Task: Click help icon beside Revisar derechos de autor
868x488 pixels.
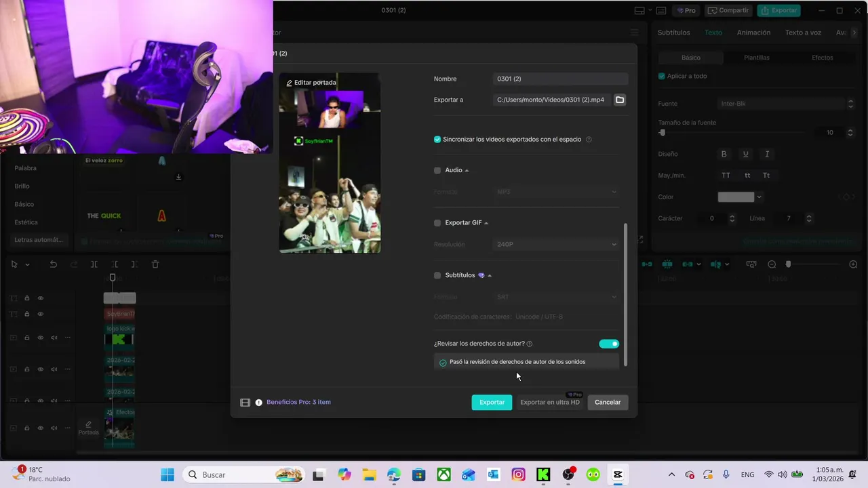Action: [x=530, y=344]
